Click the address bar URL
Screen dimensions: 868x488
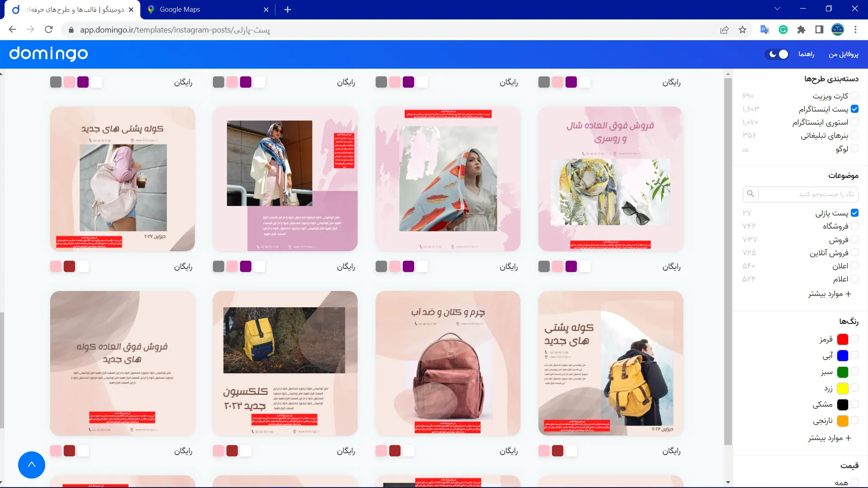tap(175, 30)
